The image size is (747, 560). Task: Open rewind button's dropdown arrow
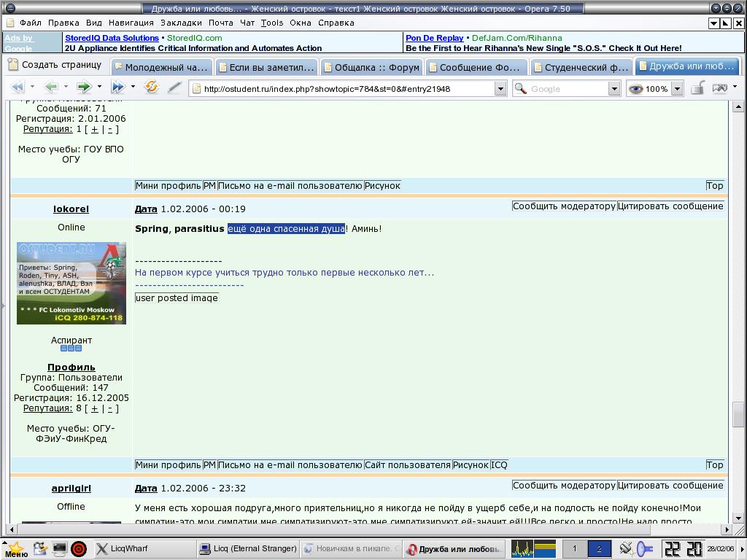(32, 87)
